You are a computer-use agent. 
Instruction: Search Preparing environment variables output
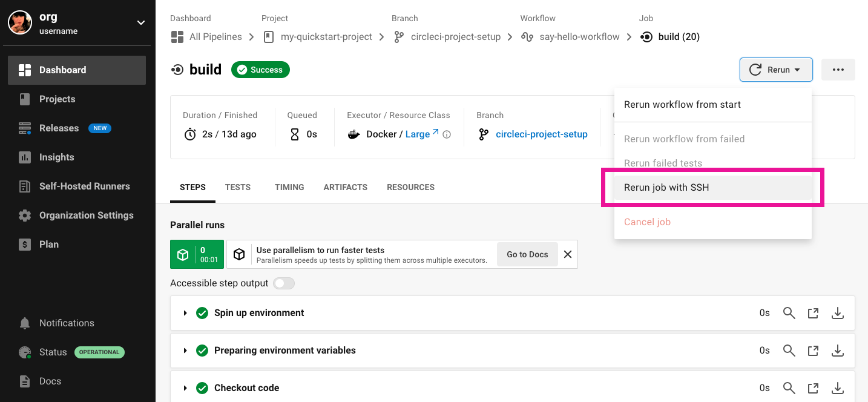(789, 351)
